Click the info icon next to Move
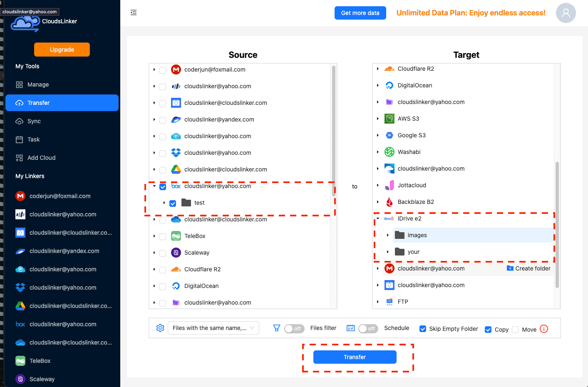 [x=544, y=329]
